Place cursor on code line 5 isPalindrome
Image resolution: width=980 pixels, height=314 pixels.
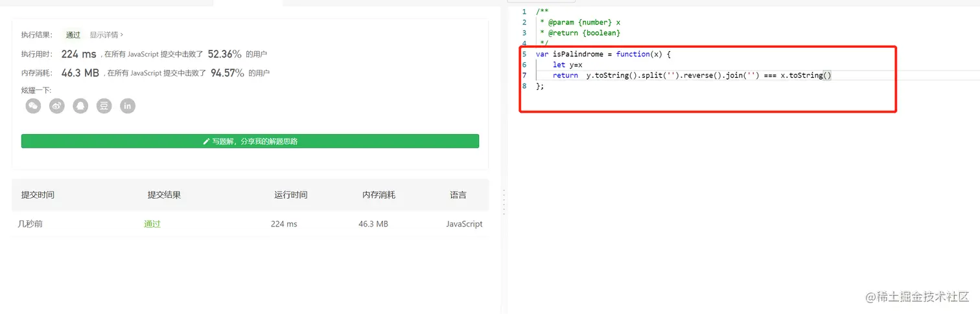click(603, 54)
